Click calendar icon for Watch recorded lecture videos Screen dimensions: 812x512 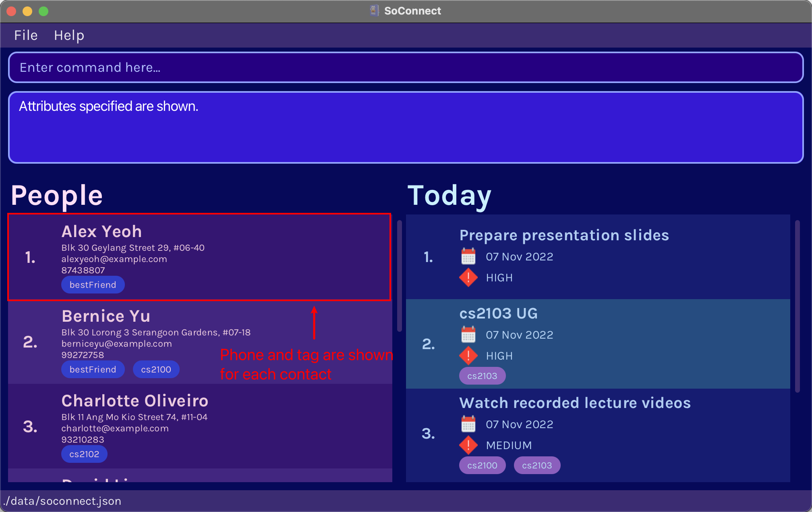click(x=468, y=424)
